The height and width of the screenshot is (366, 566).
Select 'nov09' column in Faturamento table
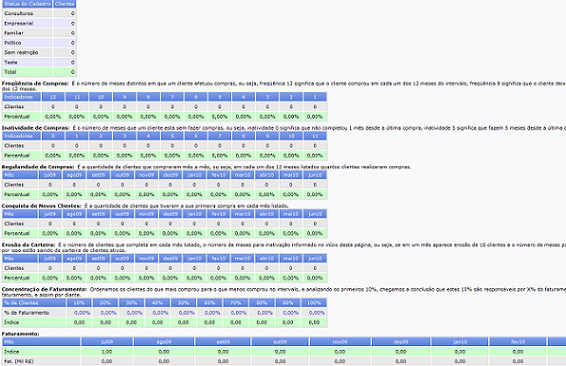click(x=340, y=341)
